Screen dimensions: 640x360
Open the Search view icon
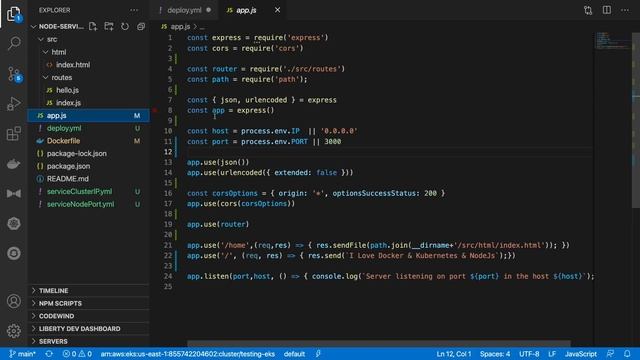(x=14, y=43)
